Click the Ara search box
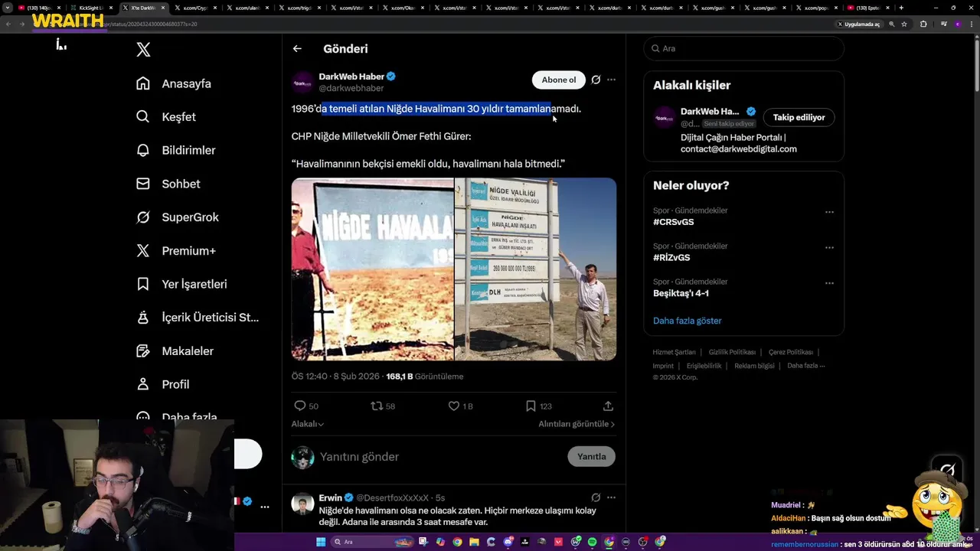 (743, 48)
